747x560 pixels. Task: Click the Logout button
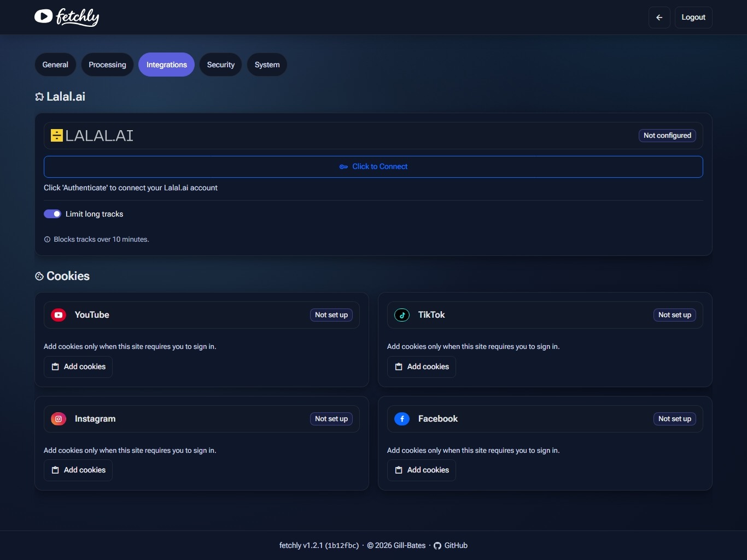coord(693,17)
